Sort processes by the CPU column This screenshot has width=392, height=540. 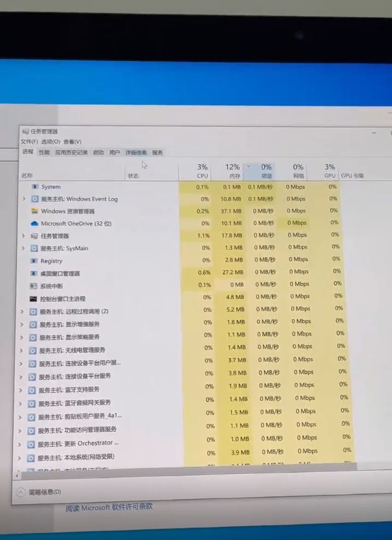[x=195, y=171]
